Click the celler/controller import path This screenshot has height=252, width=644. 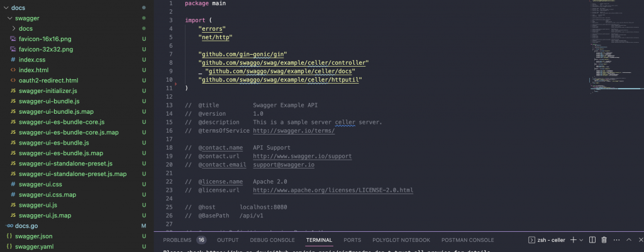[x=284, y=63]
